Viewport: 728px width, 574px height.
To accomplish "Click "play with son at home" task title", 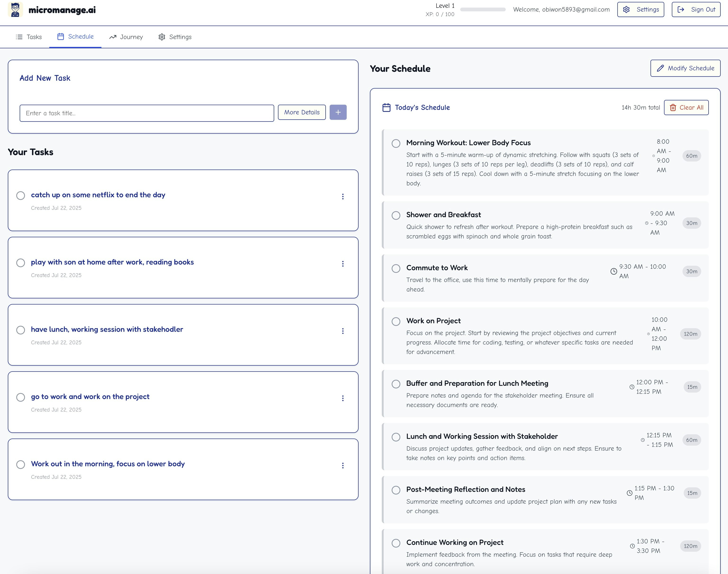I will click(112, 262).
